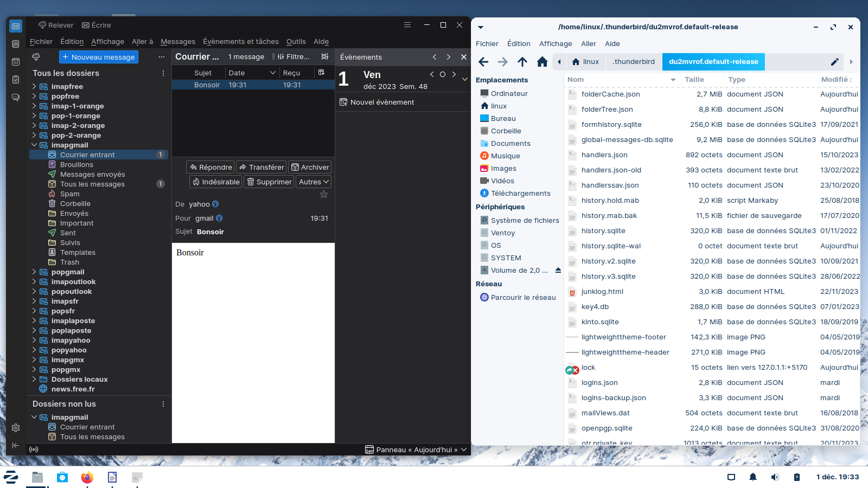This screenshot has width=868, height=488.
Task: Select the Bonsoir message row
Action: pyautogui.click(x=253, y=85)
